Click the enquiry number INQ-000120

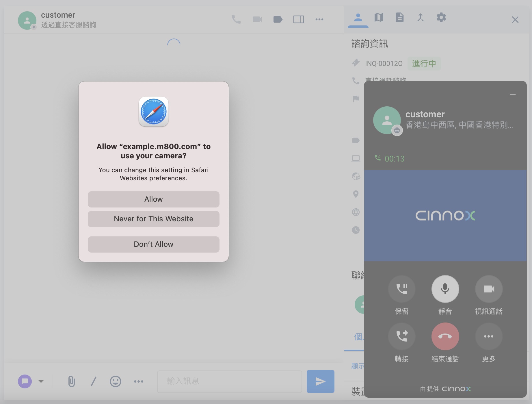pyautogui.click(x=384, y=64)
